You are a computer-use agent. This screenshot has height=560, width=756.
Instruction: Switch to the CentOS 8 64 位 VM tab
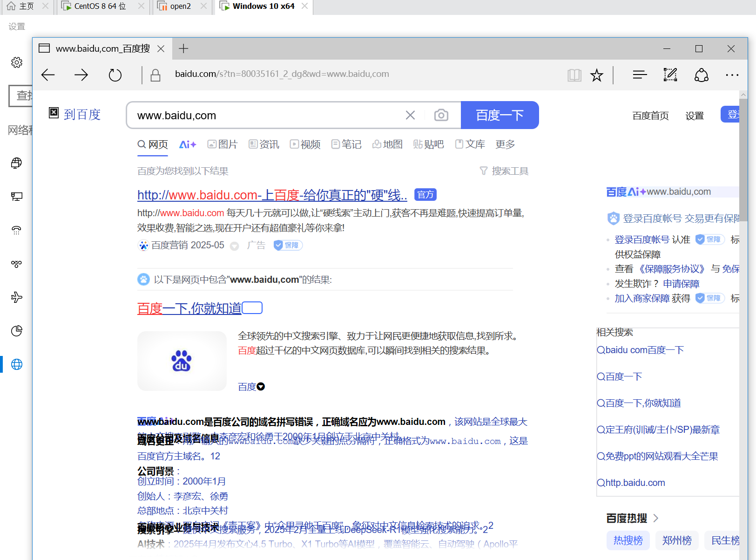pos(100,6)
